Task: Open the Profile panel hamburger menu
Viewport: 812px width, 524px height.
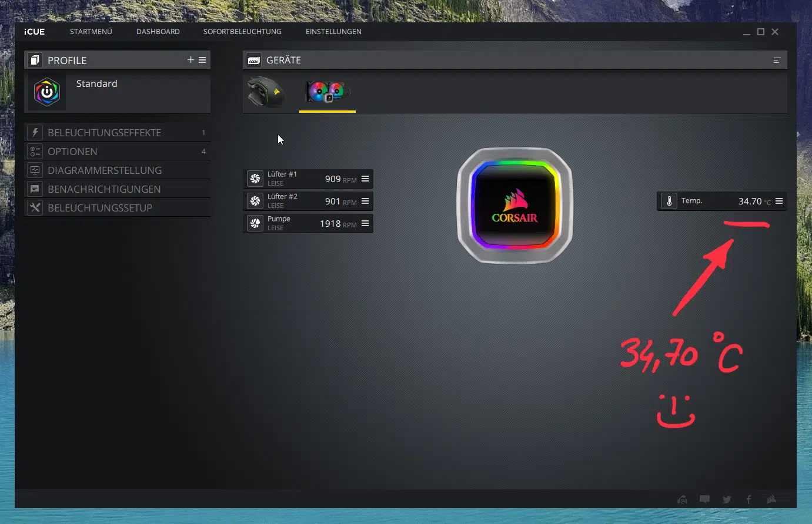Action: 202,60
